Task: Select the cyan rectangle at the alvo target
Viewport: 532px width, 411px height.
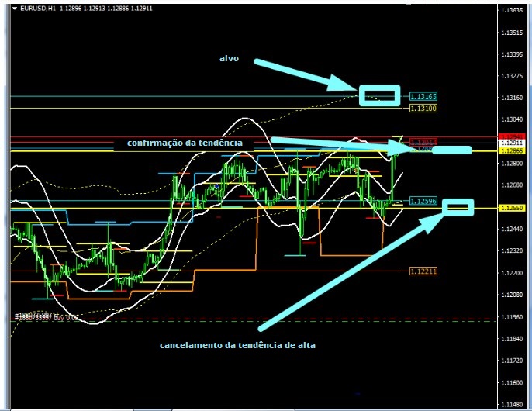Action: (x=379, y=95)
